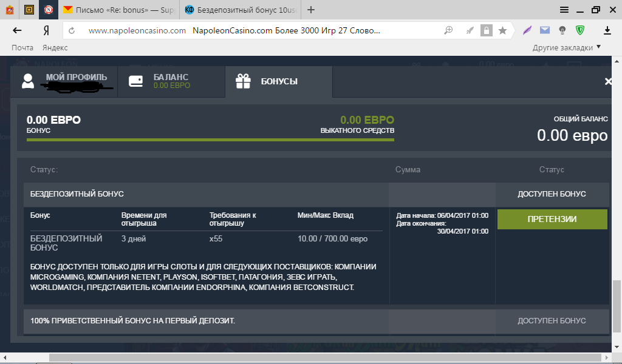Close the profile panel with the X
622x364 pixels.
(607, 81)
